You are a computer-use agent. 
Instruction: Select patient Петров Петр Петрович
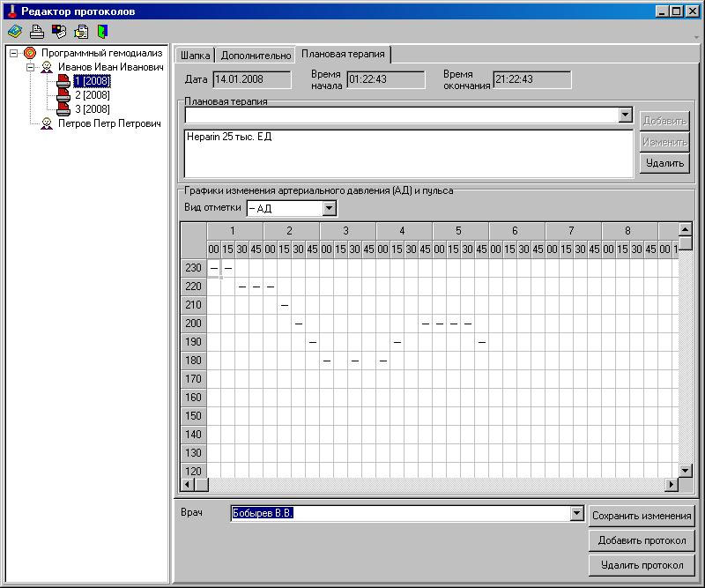(x=109, y=124)
